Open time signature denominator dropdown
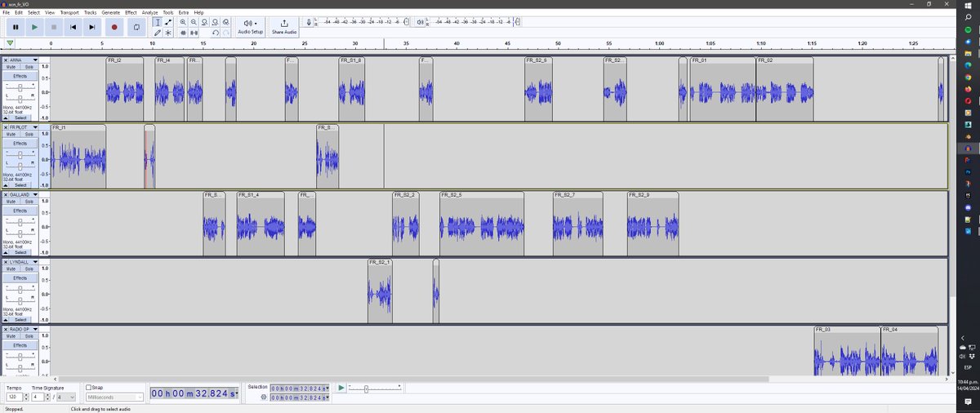The height and width of the screenshot is (413, 980). pos(65,397)
